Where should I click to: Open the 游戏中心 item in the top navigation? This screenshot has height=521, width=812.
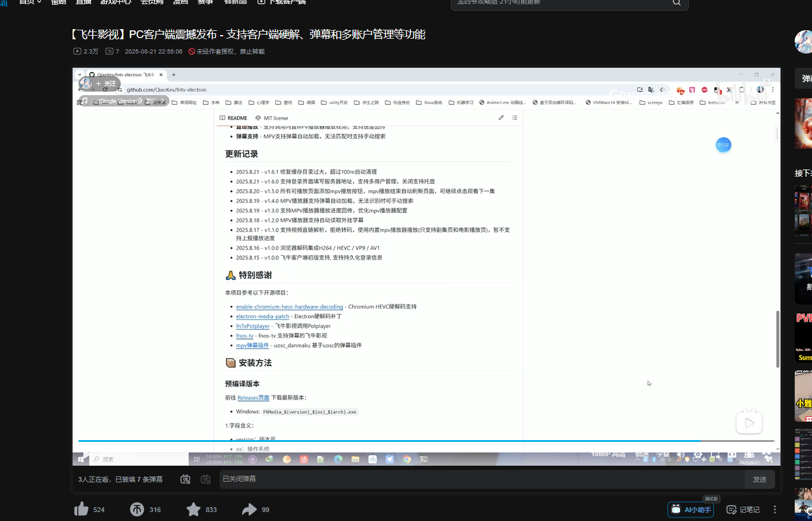115,2
